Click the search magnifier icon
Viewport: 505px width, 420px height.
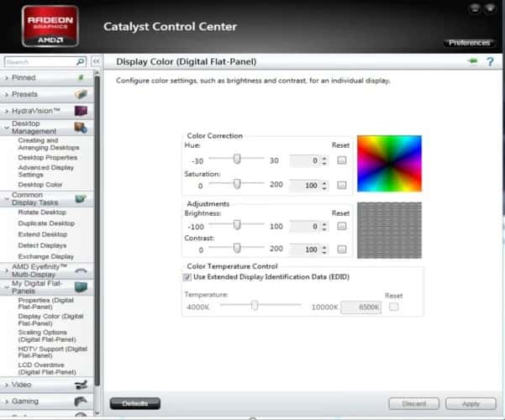(80, 61)
